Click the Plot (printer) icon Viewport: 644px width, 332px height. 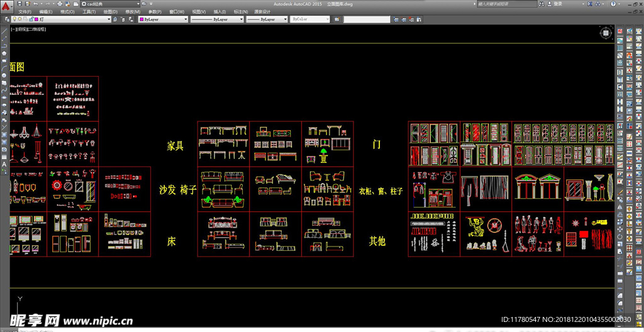[x=60, y=4]
